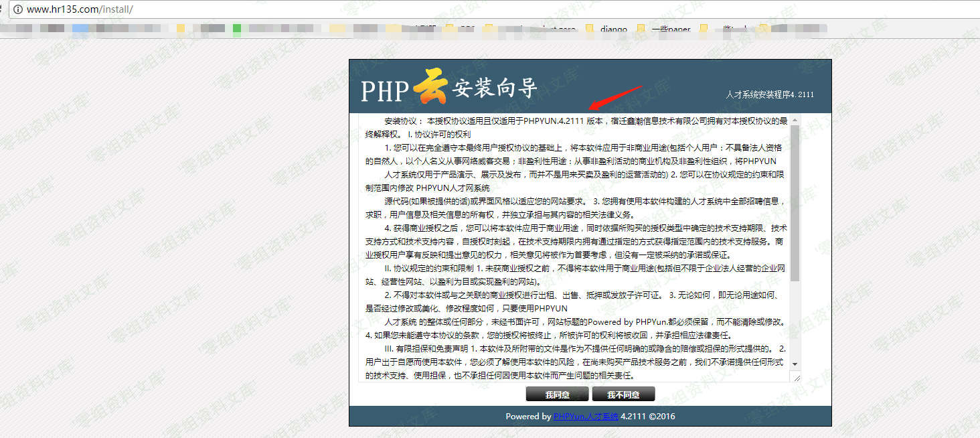Screen dimensions: 980x438
Task: Open the PHPYun.人才系统 footer link
Action: 586,417
